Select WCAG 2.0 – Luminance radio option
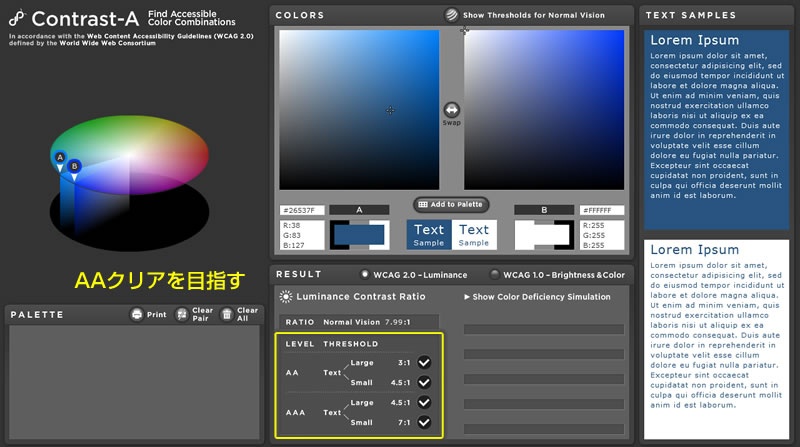The image size is (800, 447). 365,273
